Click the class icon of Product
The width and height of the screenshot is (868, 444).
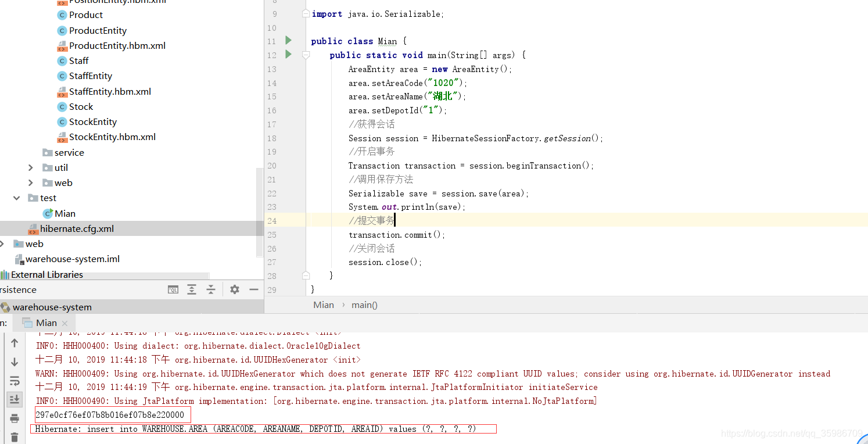pos(62,15)
